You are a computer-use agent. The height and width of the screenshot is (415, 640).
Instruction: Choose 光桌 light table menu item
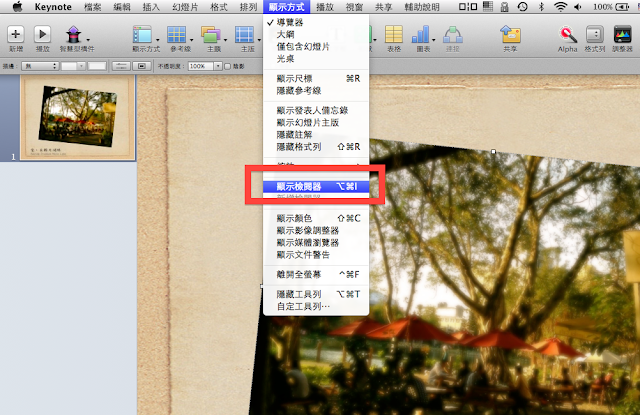[x=316, y=59]
